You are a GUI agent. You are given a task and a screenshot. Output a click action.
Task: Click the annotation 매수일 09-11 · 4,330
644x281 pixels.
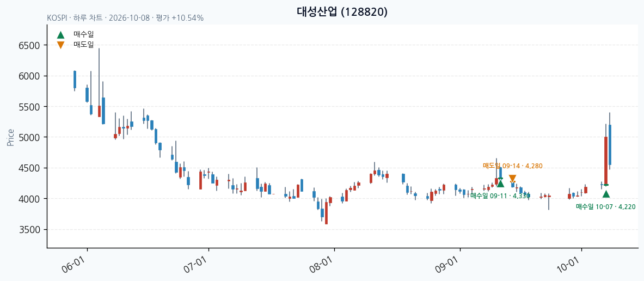click(x=500, y=196)
